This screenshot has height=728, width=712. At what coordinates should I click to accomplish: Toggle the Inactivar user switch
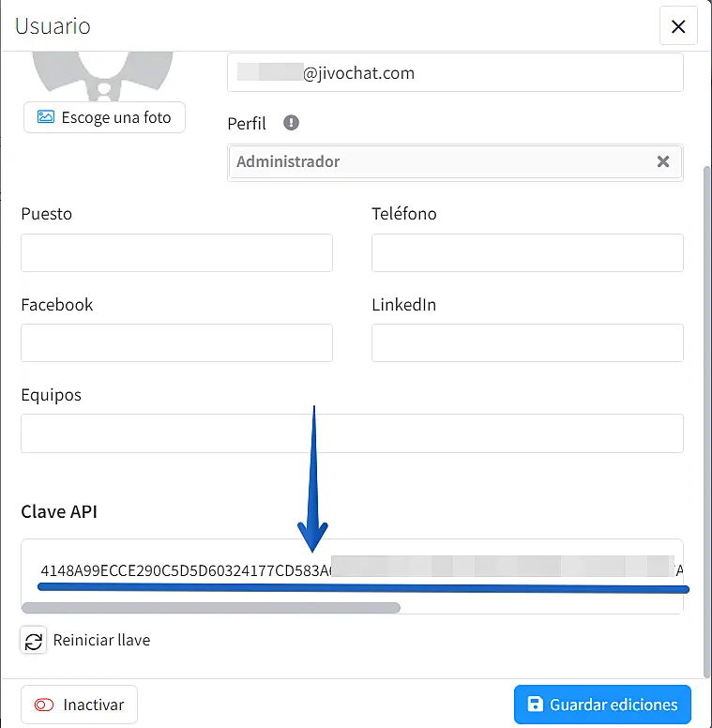point(44,705)
